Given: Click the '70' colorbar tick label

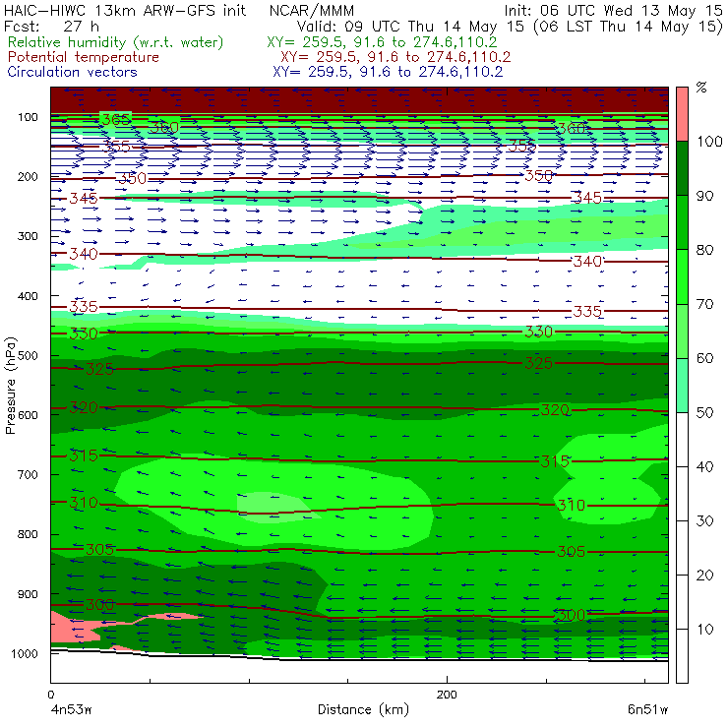Looking at the screenshot, I should pos(704,304).
